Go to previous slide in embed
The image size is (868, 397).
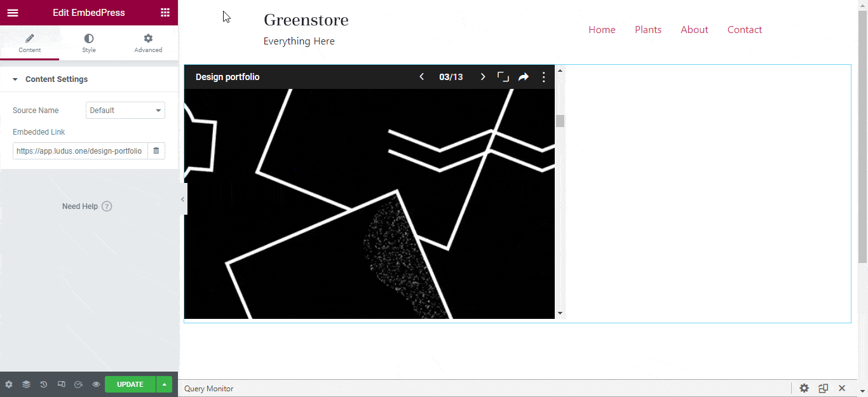click(421, 77)
